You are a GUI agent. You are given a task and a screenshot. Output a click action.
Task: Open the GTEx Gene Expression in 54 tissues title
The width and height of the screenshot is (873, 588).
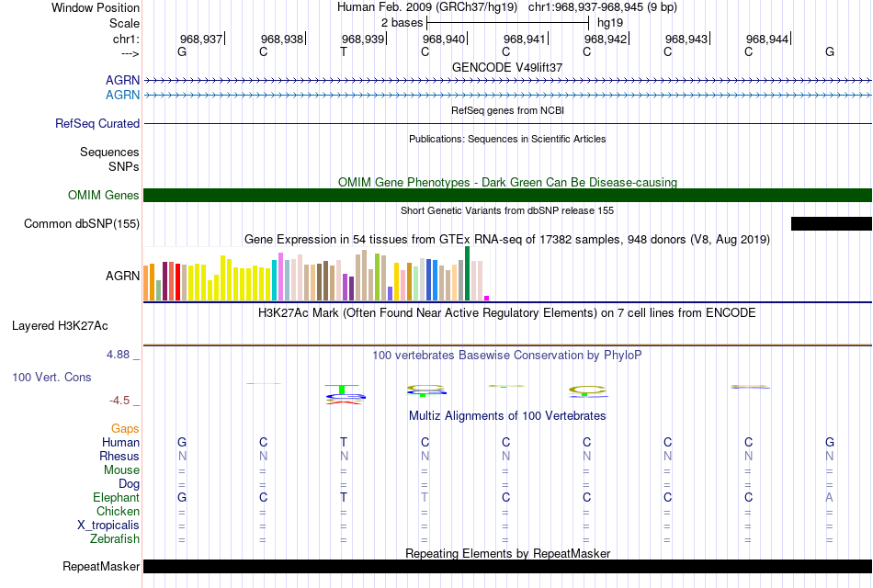tap(507, 240)
